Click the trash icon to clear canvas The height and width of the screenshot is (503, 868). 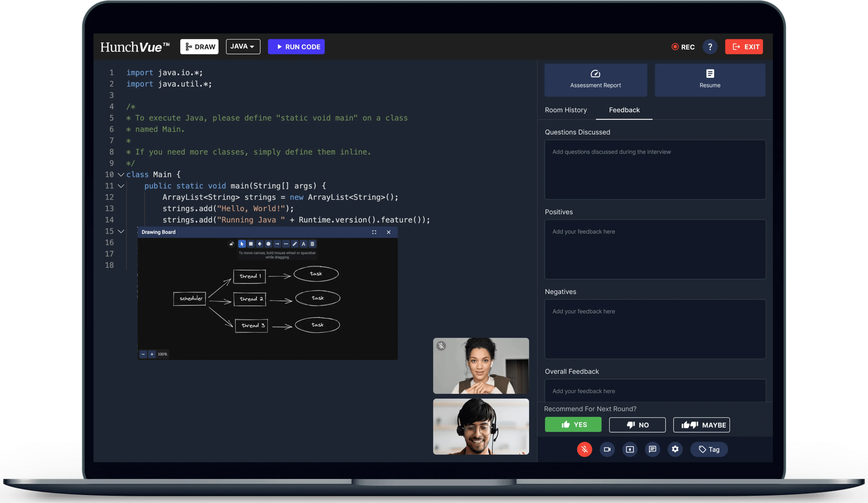point(312,244)
